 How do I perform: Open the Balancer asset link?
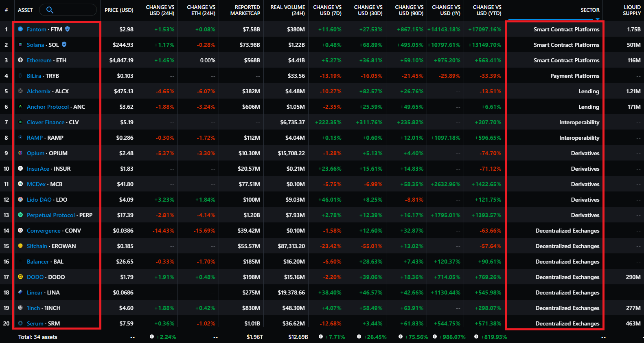click(x=38, y=262)
